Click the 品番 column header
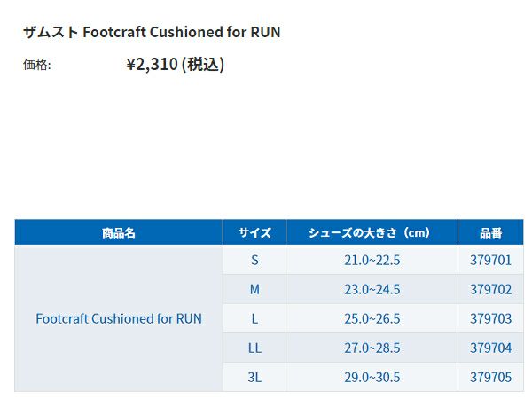This screenshot has width=532, height=399. pyautogui.click(x=490, y=233)
